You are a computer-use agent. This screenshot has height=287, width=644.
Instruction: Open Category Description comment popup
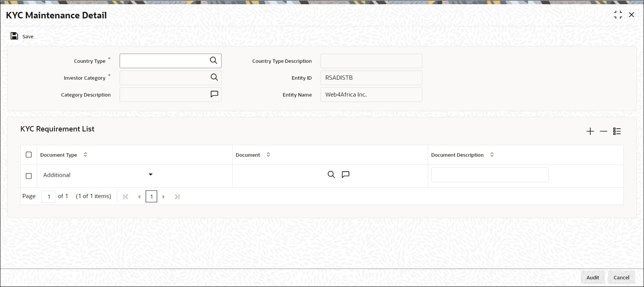[x=214, y=94]
